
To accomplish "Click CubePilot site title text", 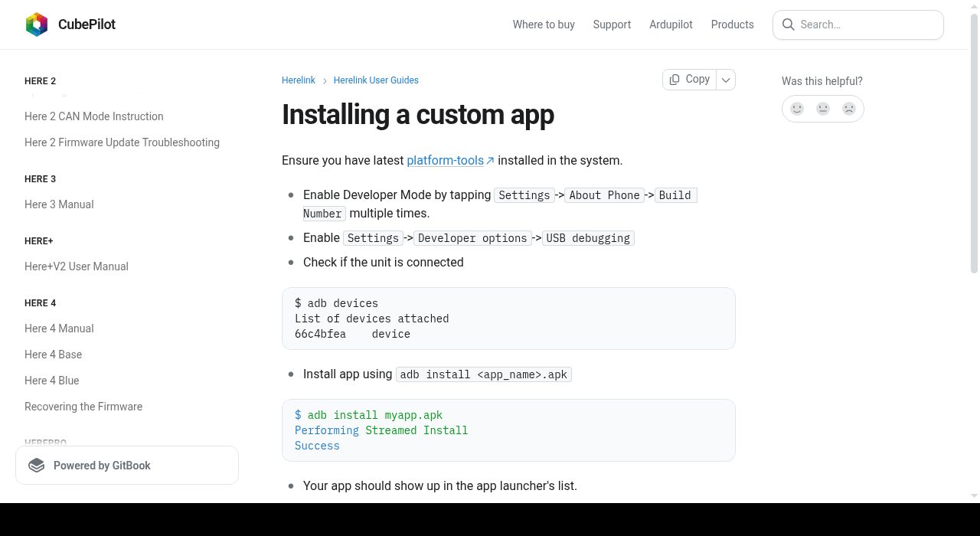I will (x=87, y=25).
